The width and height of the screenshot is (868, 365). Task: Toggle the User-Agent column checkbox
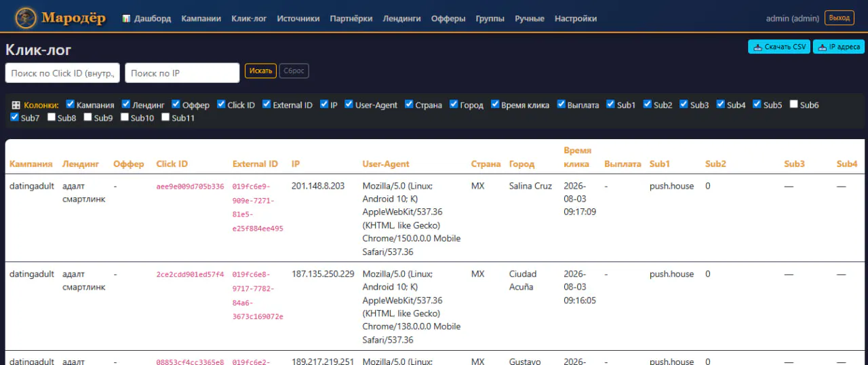tap(349, 104)
